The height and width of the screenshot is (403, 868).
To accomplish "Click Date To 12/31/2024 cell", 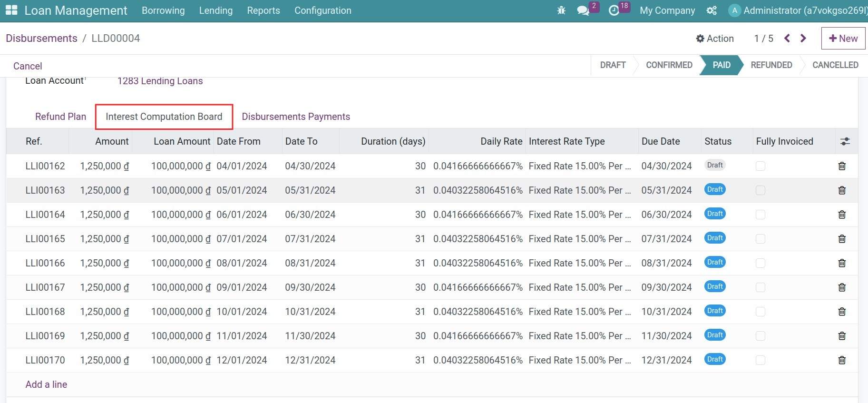I will (x=310, y=360).
